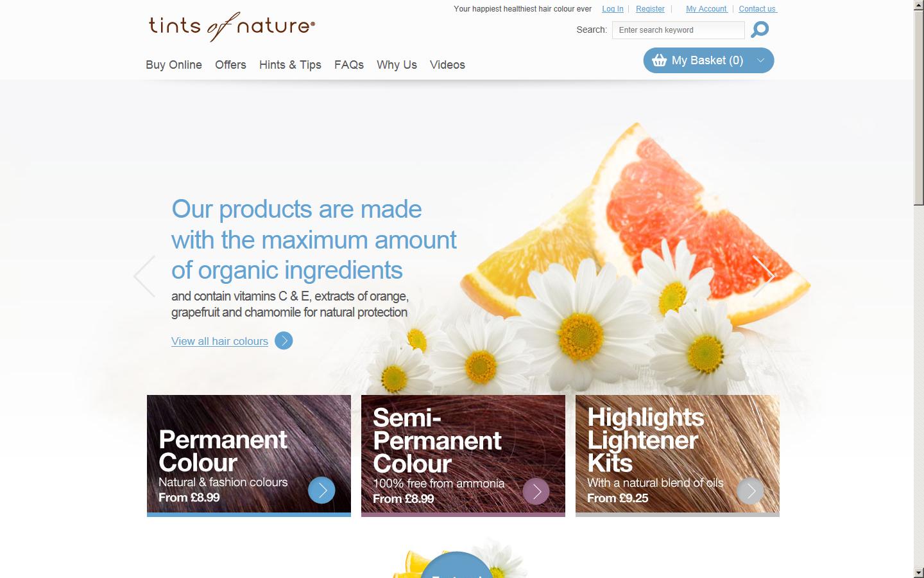The image size is (924, 578).
Task: Click the Log In link
Action: [613, 9]
